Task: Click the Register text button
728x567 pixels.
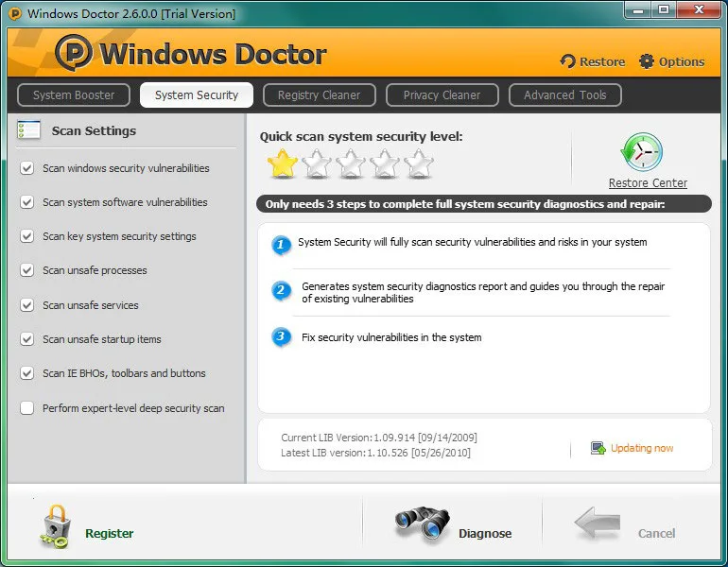Action: coord(109,534)
